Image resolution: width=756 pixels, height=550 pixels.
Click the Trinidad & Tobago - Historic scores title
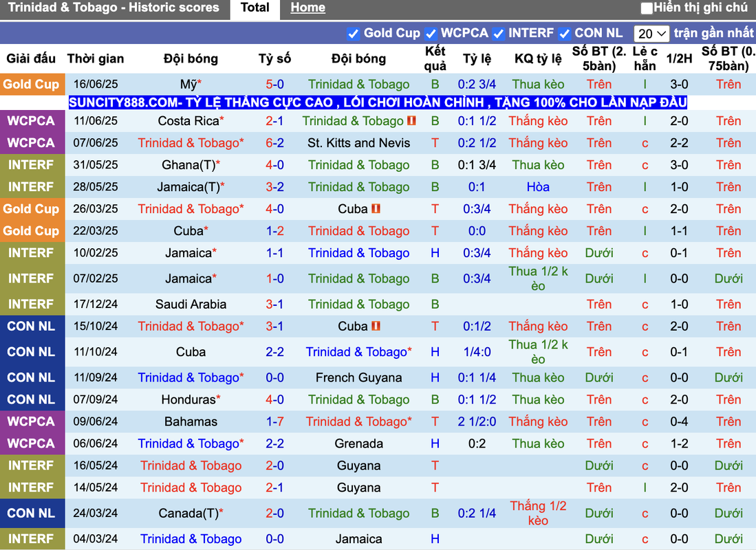(x=114, y=8)
